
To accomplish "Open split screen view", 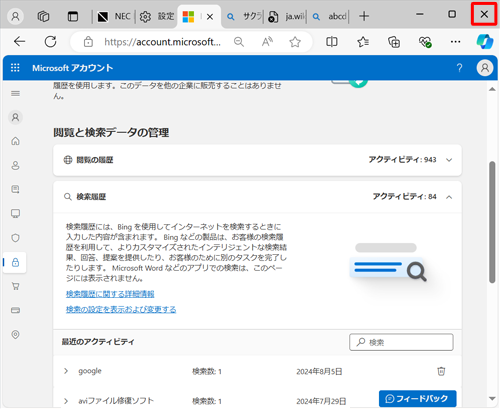I will click(x=332, y=42).
